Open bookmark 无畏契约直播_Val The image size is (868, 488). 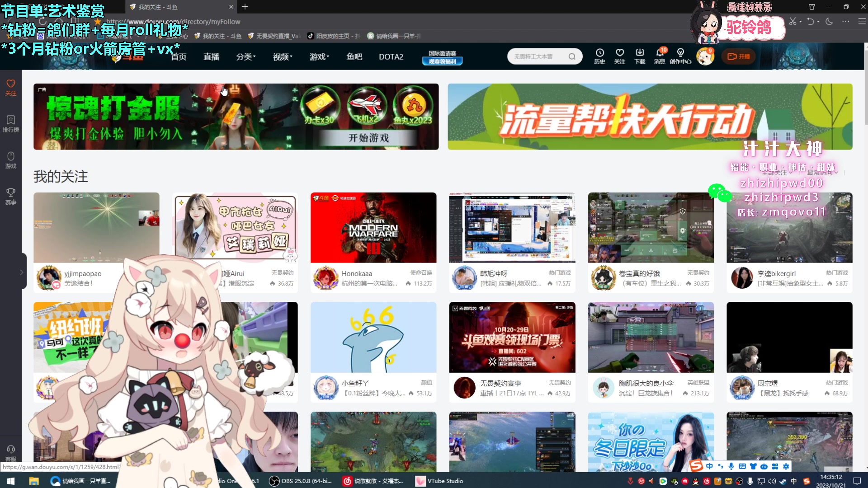click(273, 36)
